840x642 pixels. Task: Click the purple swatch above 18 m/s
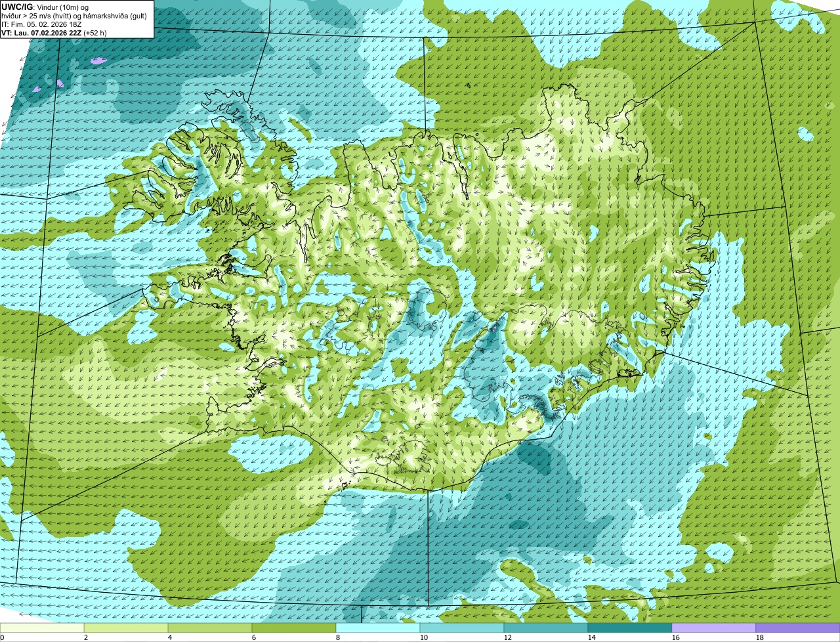[798, 628]
